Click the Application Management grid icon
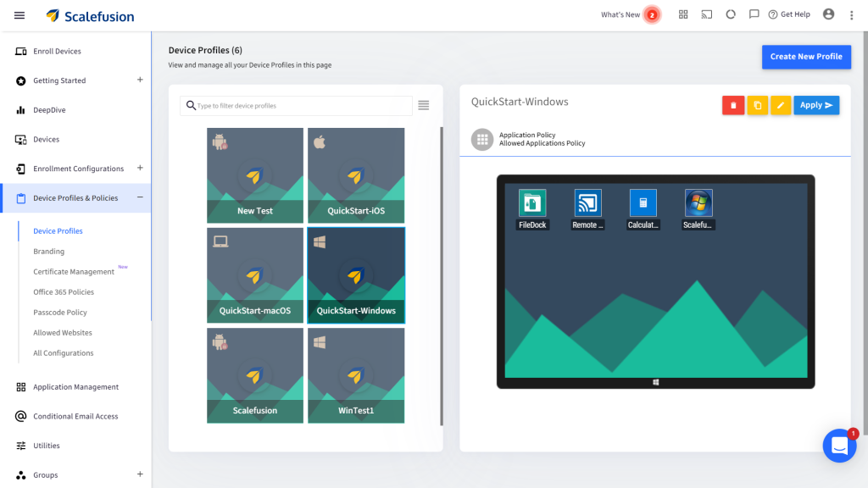Image resolution: width=868 pixels, height=488 pixels. (21, 387)
